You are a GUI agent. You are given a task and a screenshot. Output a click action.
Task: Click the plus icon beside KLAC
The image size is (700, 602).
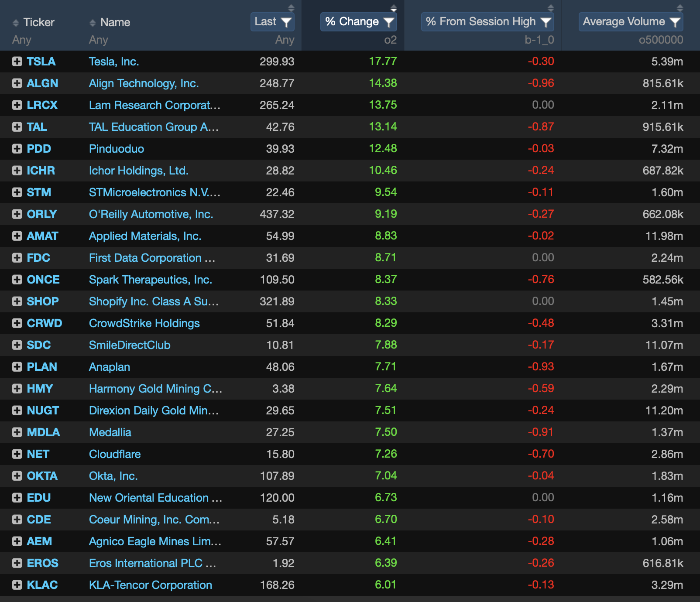click(17, 585)
